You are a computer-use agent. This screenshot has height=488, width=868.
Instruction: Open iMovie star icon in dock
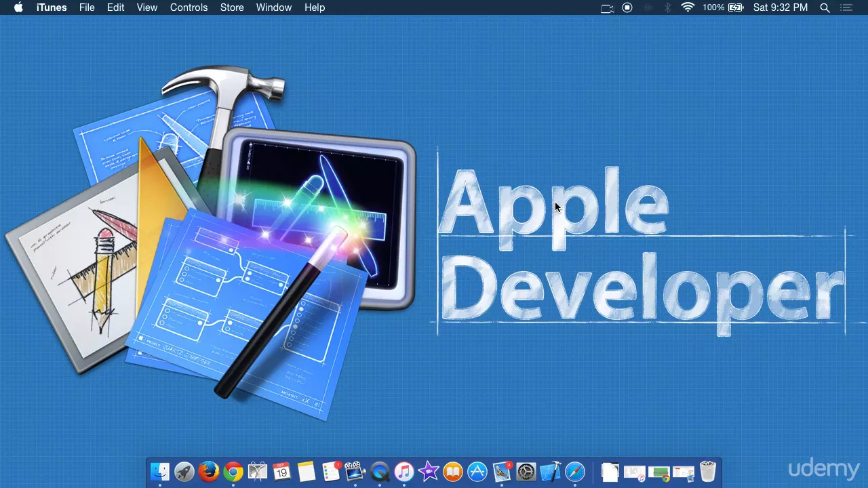click(x=429, y=472)
